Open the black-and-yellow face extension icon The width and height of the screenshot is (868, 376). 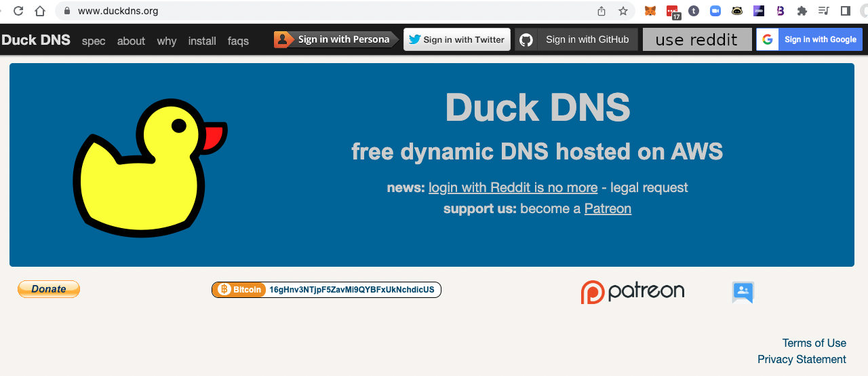point(737,11)
